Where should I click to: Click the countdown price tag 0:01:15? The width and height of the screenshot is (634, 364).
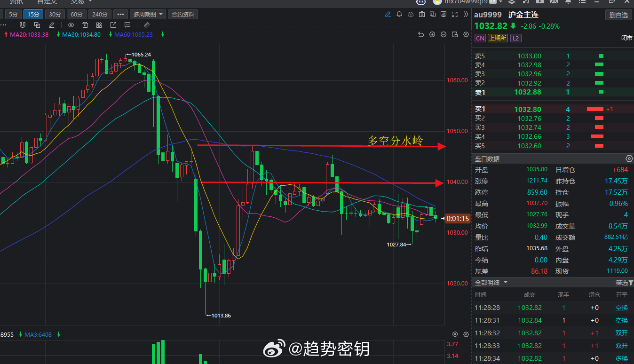[457, 218]
